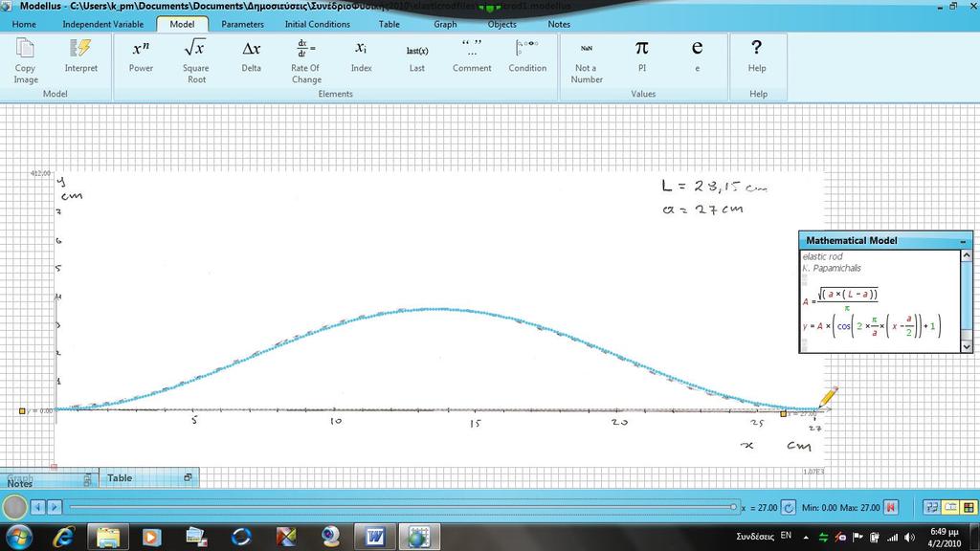Insert a Square Root element
The height and width of the screenshot is (551, 980).
195,60
